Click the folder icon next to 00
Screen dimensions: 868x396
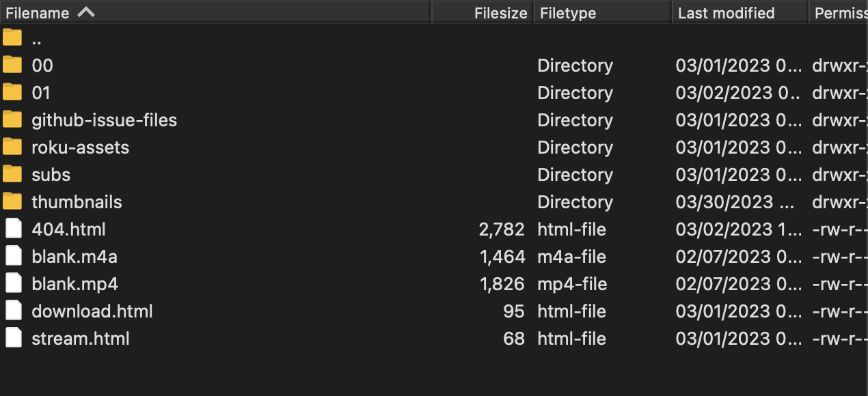(12, 65)
